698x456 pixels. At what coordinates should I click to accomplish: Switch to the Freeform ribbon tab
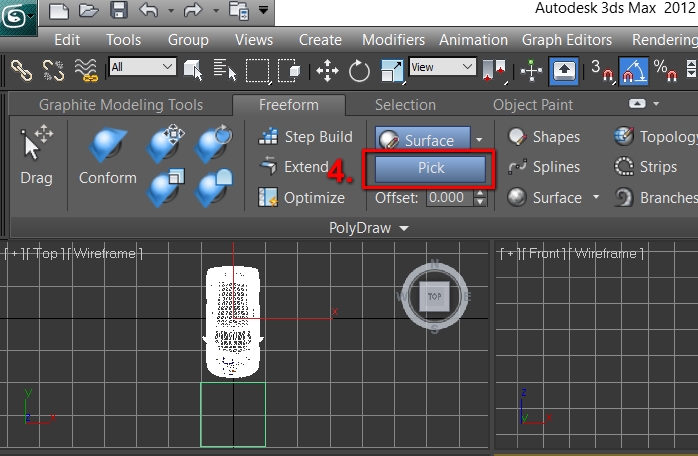coord(289,105)
